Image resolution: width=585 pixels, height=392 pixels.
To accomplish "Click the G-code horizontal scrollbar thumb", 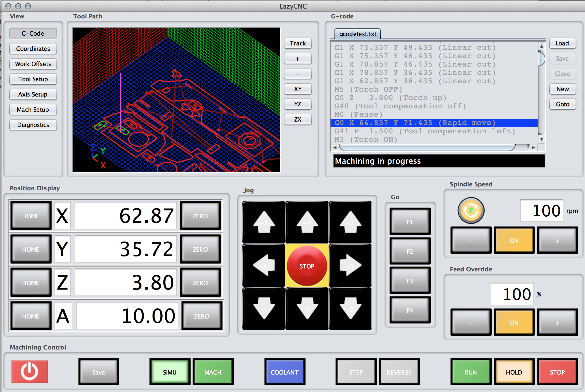I will point(427,148).
